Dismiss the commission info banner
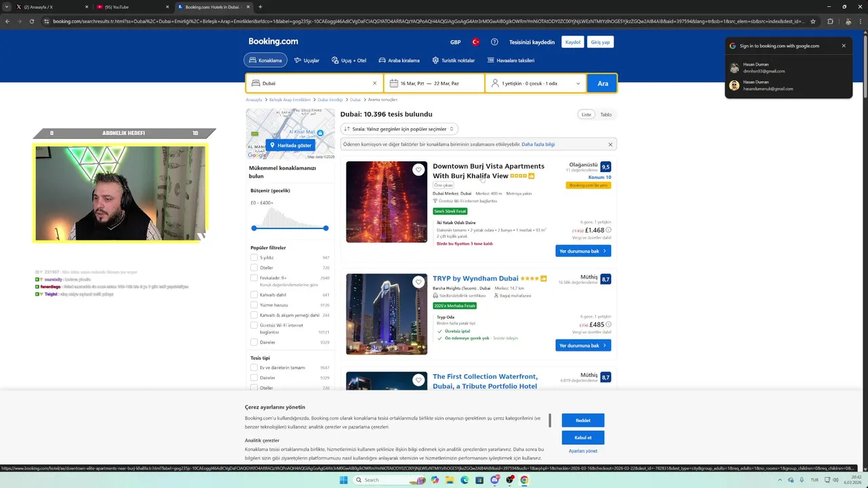This screenshot has width=868, height=488. click(x=610, y=144)
